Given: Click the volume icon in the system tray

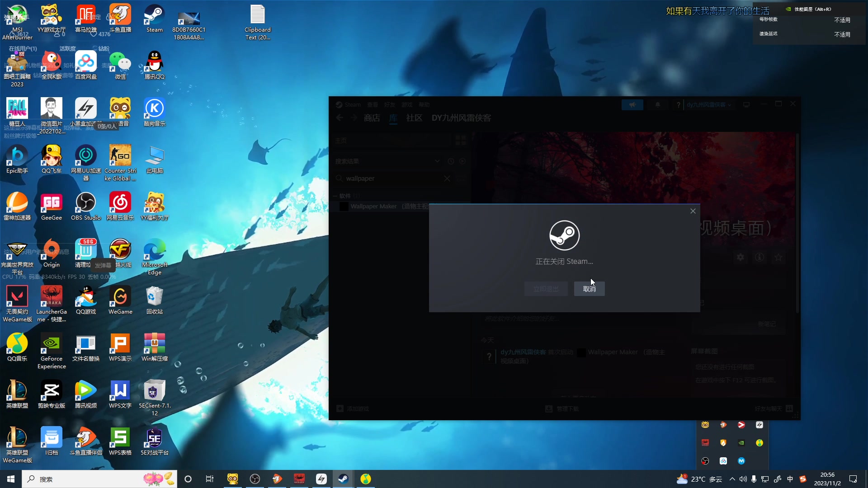Looking at the screenshot, I should 743,479.
